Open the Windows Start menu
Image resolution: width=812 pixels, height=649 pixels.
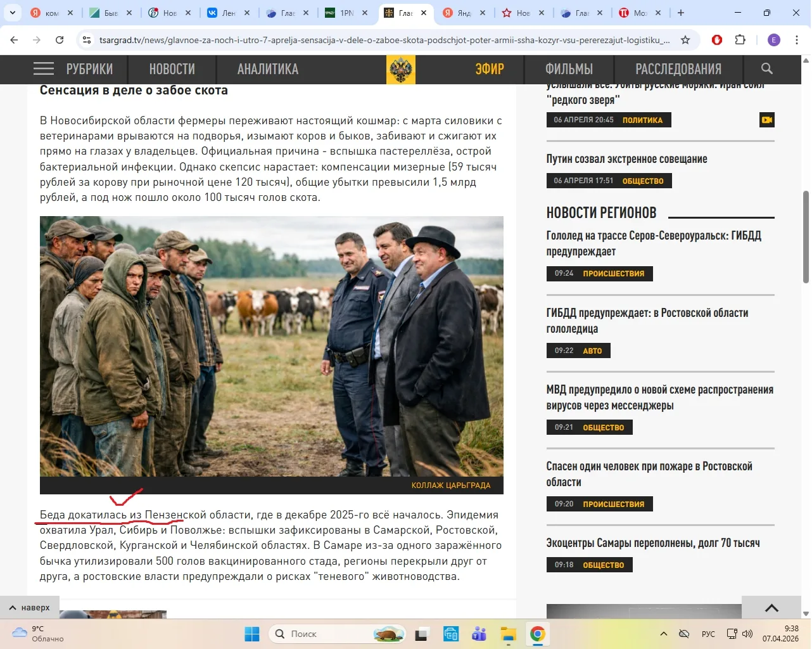tap(252, 634)
